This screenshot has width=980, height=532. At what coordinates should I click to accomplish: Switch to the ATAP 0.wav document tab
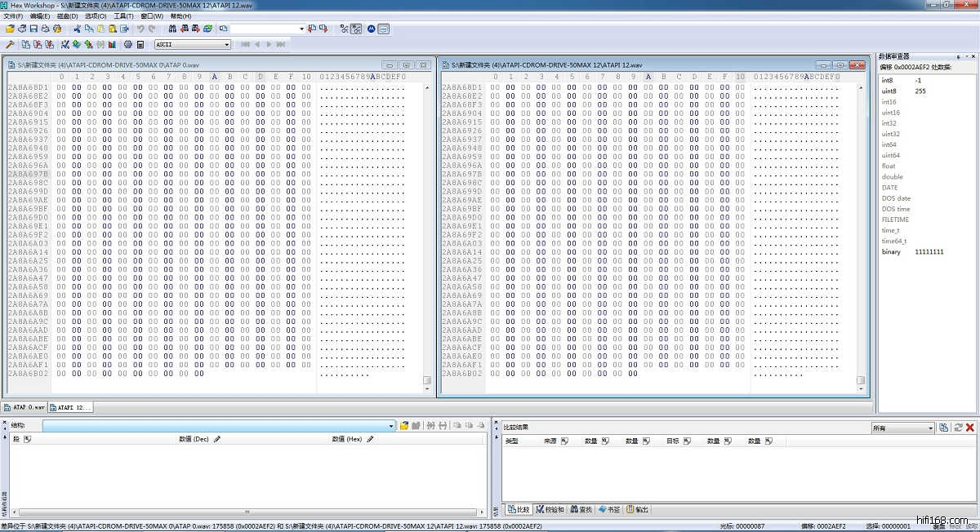24,406
